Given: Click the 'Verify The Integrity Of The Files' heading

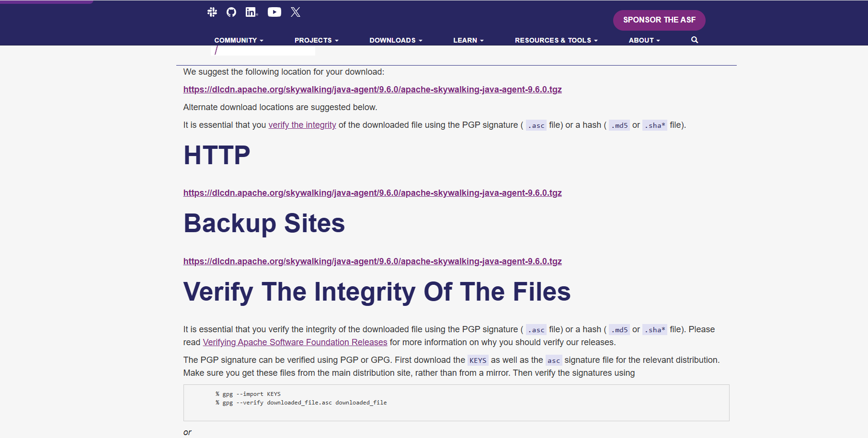Looking at the screenshot, I should [x=377, y=292].
